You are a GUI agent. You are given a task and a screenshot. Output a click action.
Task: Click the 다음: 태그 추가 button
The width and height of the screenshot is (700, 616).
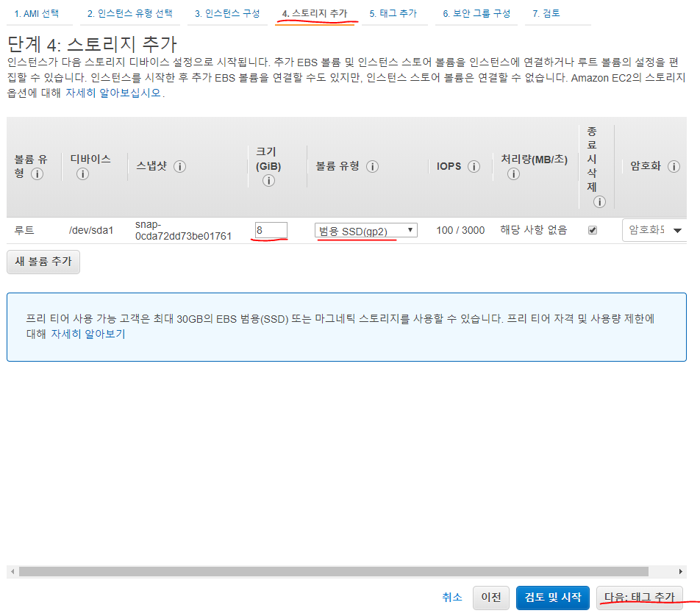(x=639, y=598)
